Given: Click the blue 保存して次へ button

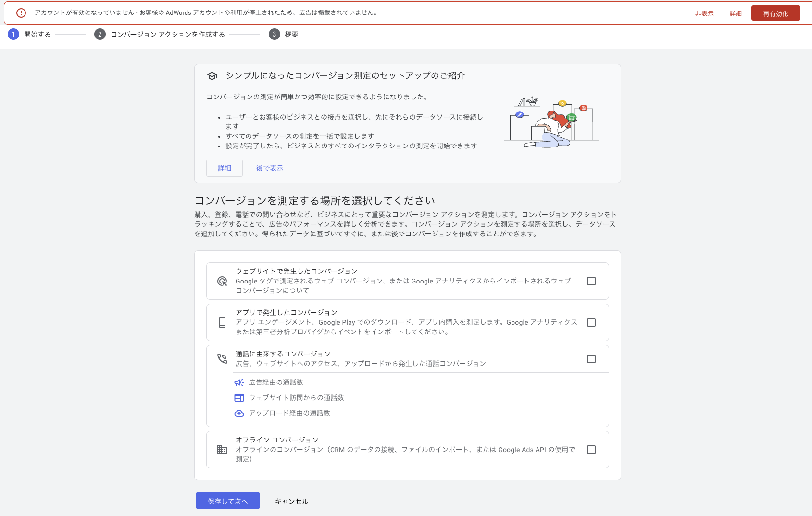Looking at the screenshot, I should tap(227, 501).
